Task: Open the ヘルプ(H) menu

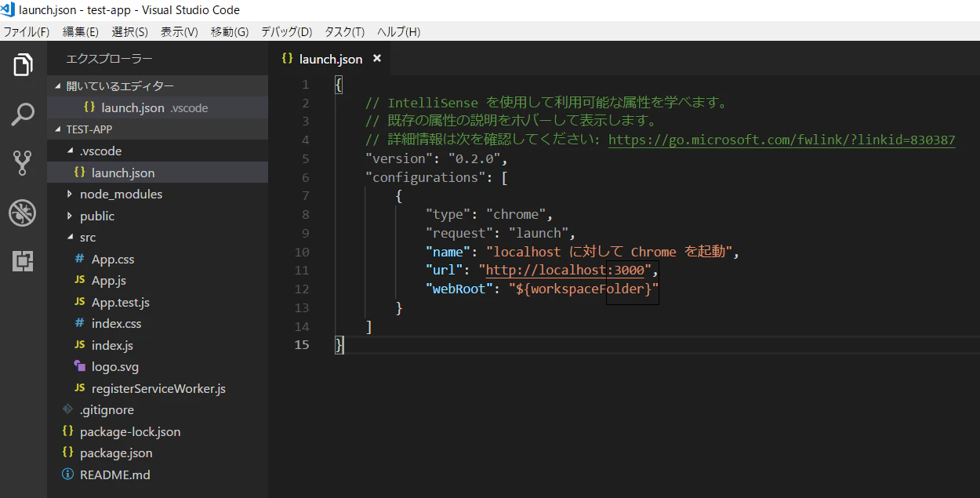Action: coord(399,32)
